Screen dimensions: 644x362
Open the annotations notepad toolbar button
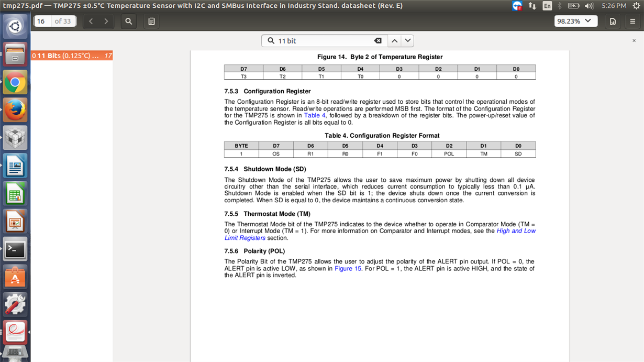point(151,21)
